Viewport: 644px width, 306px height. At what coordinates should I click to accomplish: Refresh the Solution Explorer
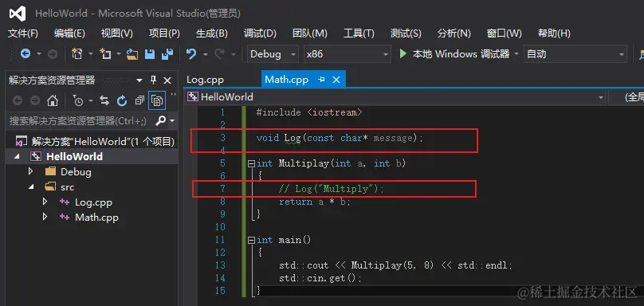click(x=122, y=100)
